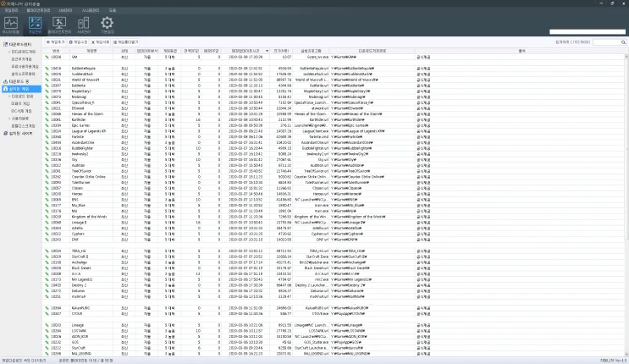This screenshot has height=364, width=629.
Task: Click the vertical scrollbar of the games table
Action: tap(626, 204)
